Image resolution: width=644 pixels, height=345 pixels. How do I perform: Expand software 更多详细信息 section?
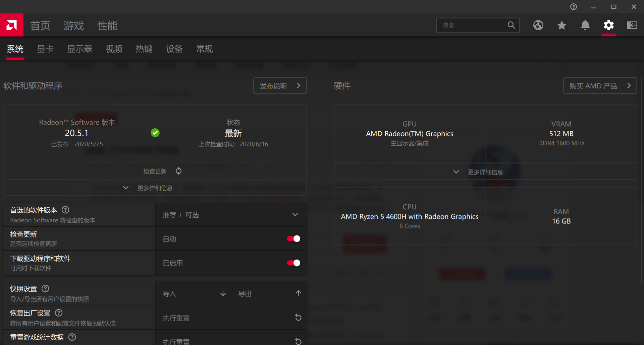tap(155, 188)
